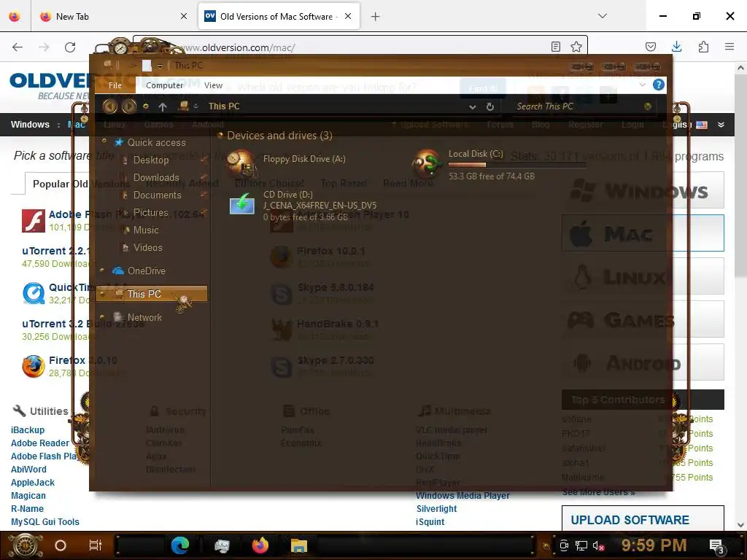Select the Old Versions of Mac Software tab
Screen dimensions: 747x560
coord(279,17)
